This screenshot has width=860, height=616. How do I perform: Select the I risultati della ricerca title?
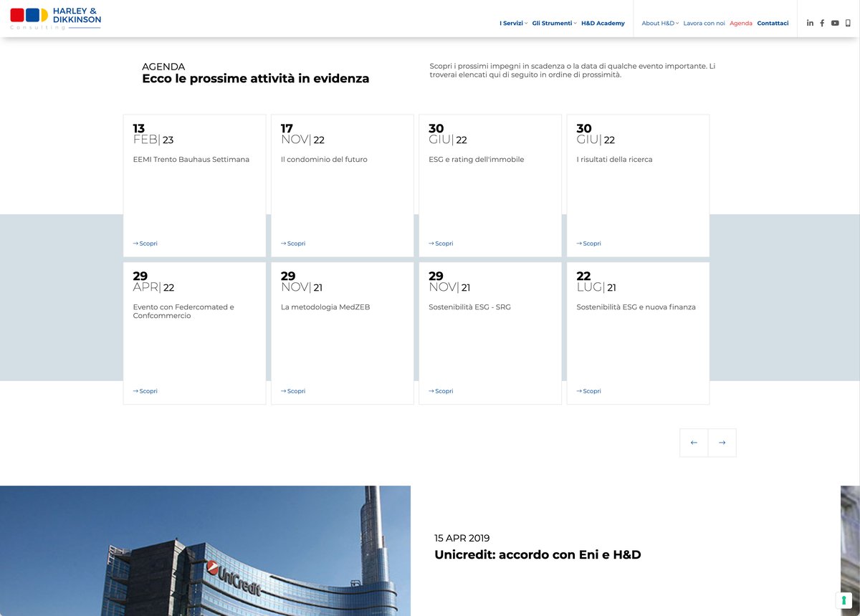(615, 160)
